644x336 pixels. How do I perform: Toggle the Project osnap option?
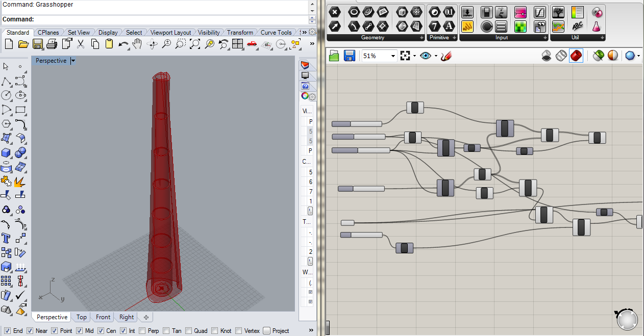click(266, 331)
